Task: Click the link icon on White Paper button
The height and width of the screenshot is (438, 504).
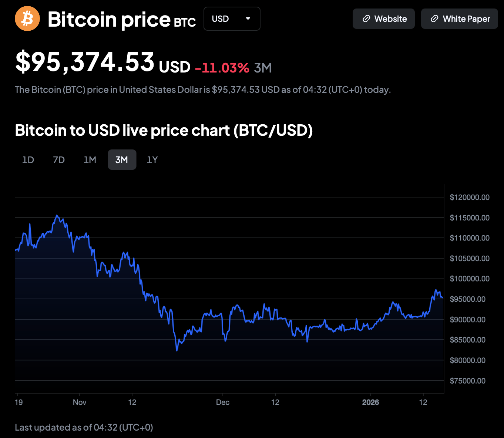Action: [x=434, y=19]
